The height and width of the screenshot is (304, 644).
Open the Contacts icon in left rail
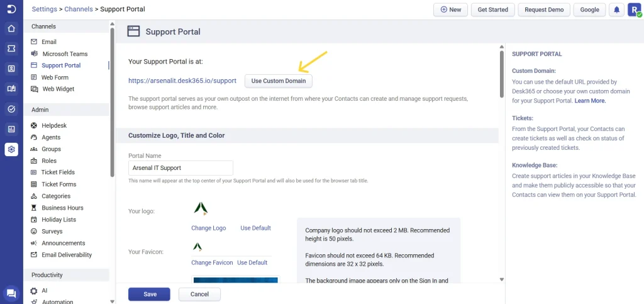click(x=11, y=69)
